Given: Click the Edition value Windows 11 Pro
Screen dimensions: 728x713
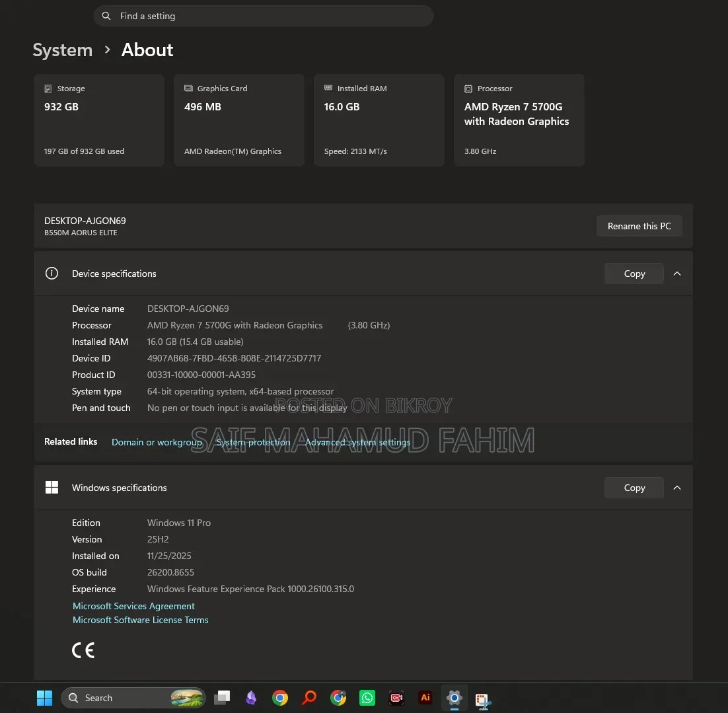Looking at the screenshot, I should tap(179, 523).
